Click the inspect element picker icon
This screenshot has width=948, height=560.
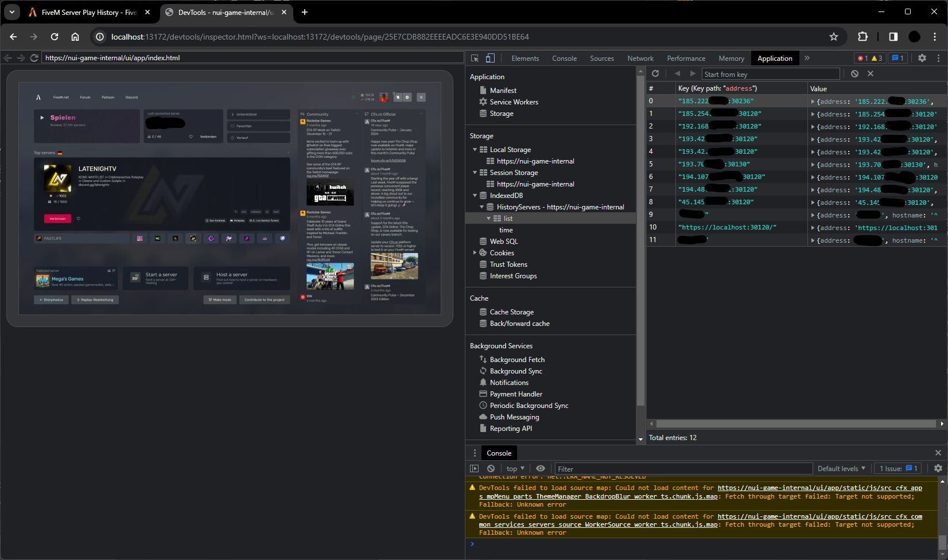tap(475, 58)
